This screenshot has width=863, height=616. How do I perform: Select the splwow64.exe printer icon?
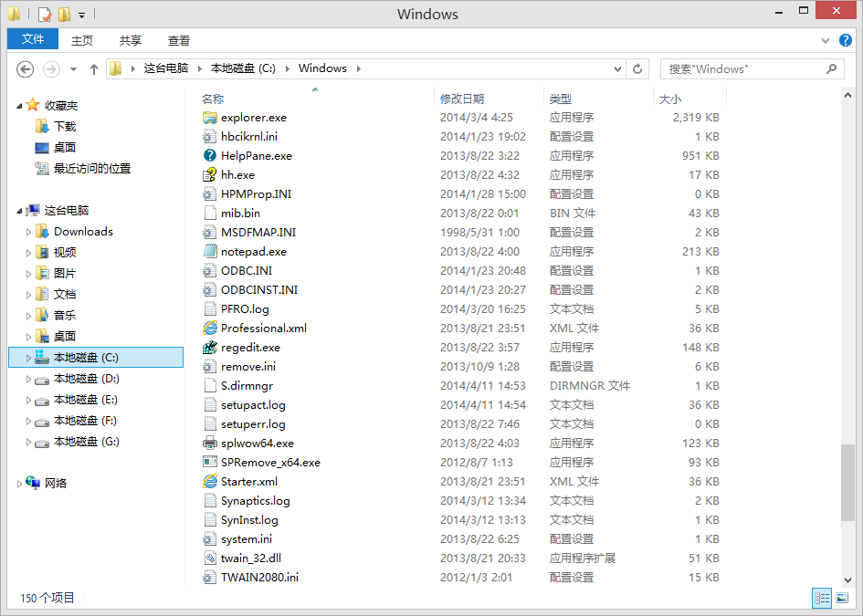point(210,444)
